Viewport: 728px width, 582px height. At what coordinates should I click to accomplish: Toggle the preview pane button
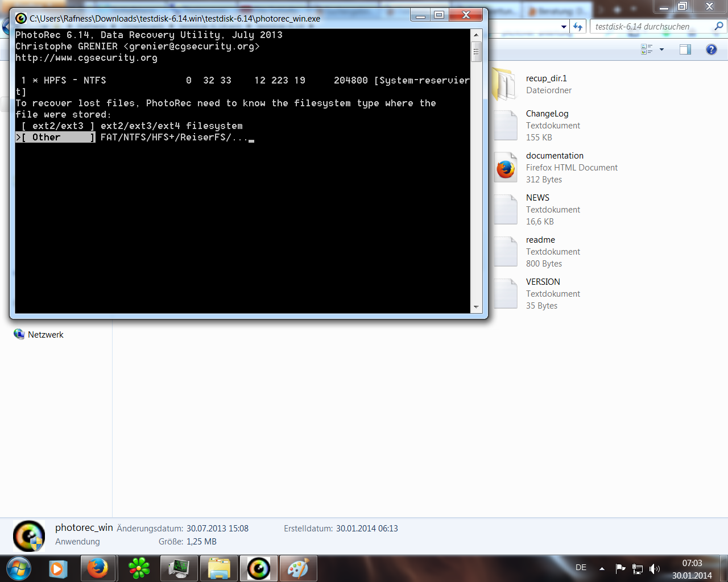[685, 49]
